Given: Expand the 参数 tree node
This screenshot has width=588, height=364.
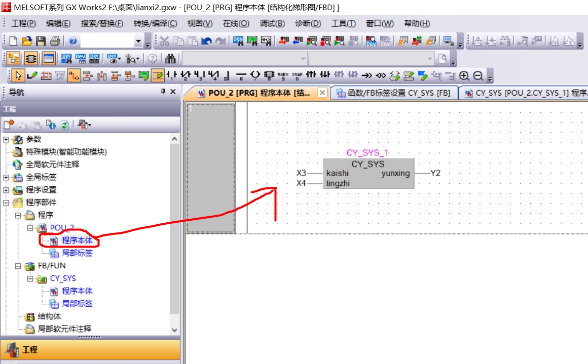Looking at the screenshot, I should pyautogui.click(x=6, y=139).
